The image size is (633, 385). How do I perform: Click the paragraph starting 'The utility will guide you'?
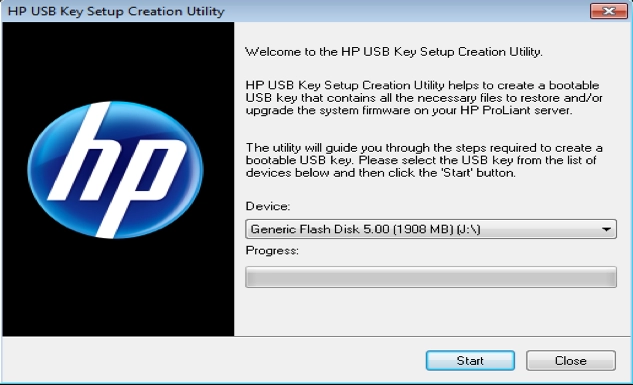coord(424,160)
